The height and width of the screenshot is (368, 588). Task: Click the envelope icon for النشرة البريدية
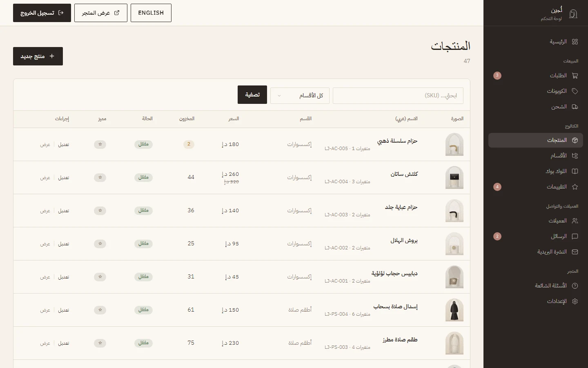(x=575, y=252)
